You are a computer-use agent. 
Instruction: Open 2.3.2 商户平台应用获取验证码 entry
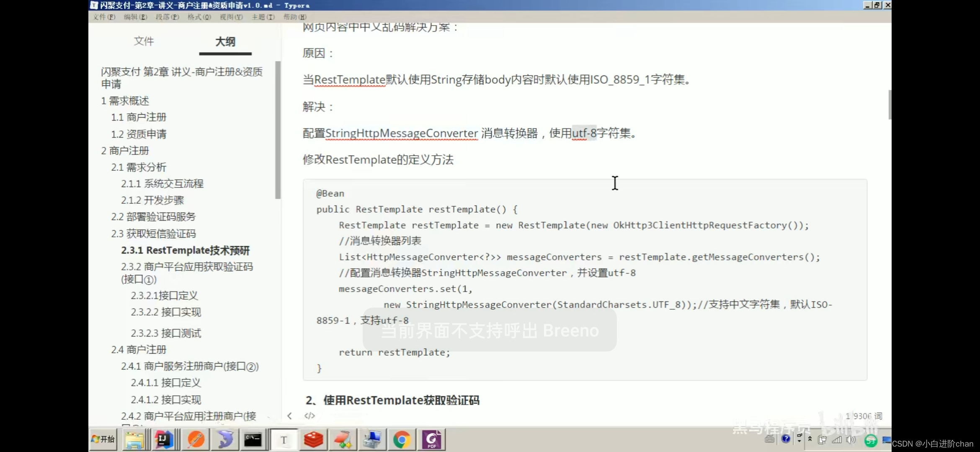coord(187,273)
